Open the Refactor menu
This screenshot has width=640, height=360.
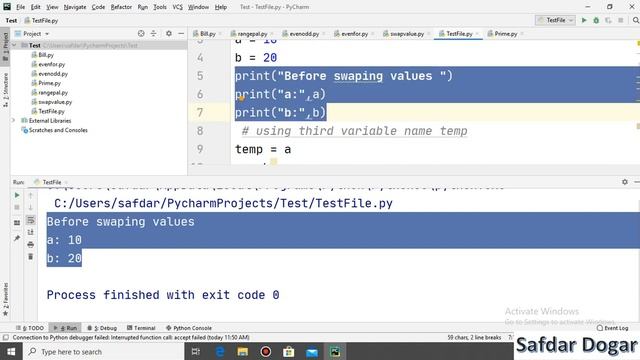[121, 7]
